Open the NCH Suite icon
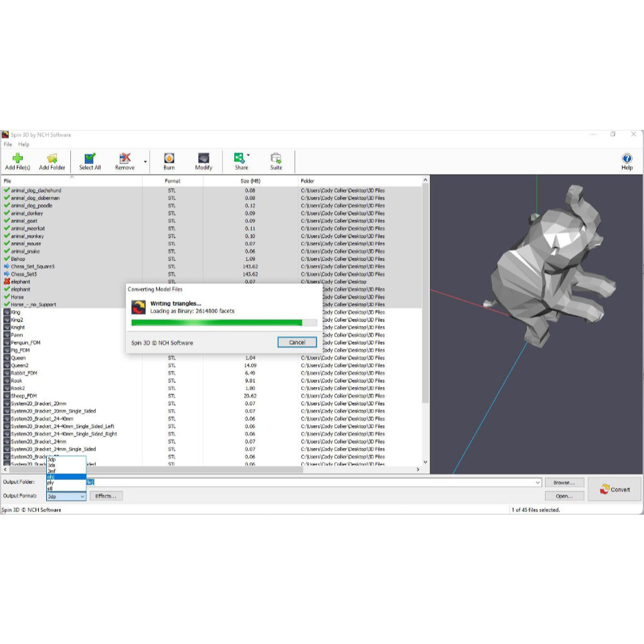Image resolution: width=644 pixels, height=644 pixels. pos(276,161)
